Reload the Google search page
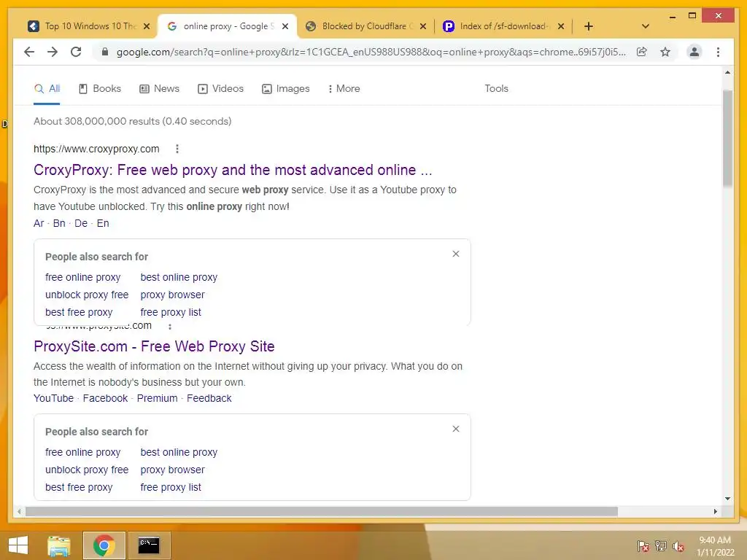Screen dimensions: 747x560 [76, 52]
